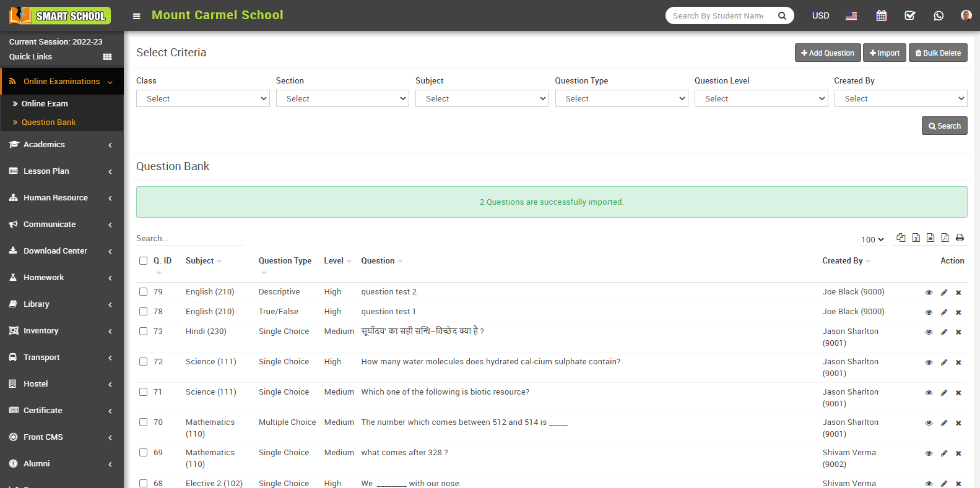980x488 pixels.
Task: Print the question bank table
Action: 960,238
